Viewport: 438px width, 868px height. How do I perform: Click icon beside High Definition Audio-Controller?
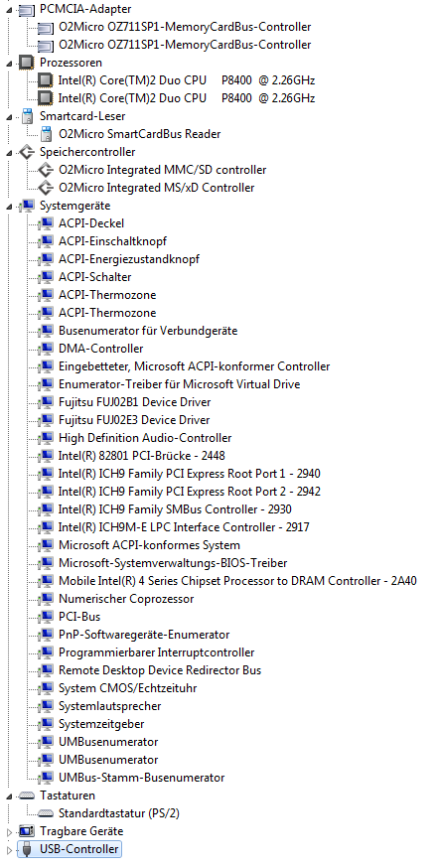46,437
